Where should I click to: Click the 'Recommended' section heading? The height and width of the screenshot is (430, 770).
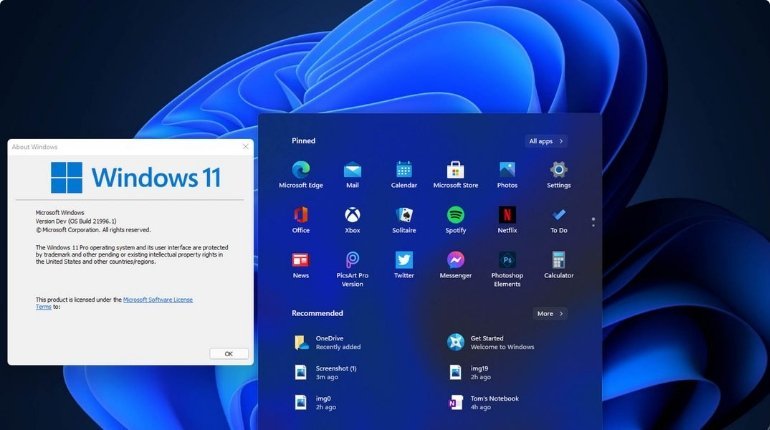317,313
